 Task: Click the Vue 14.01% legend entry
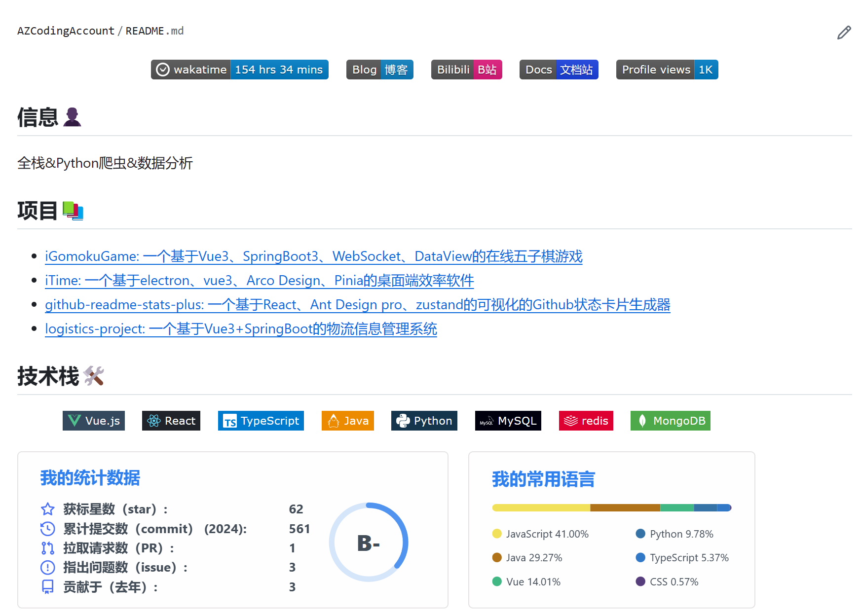tap(526, 582)
